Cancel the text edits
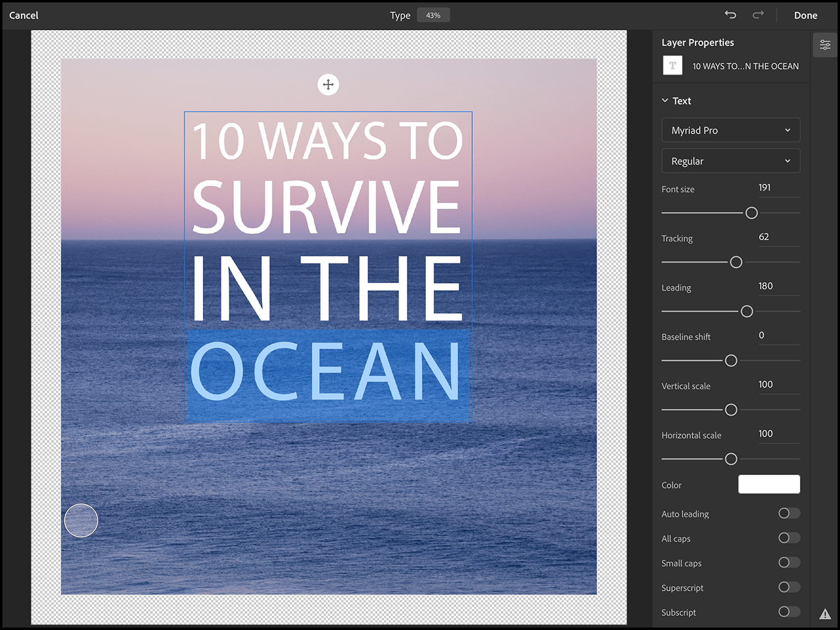Viewport: 840px width, 630px height. point(23,15)
